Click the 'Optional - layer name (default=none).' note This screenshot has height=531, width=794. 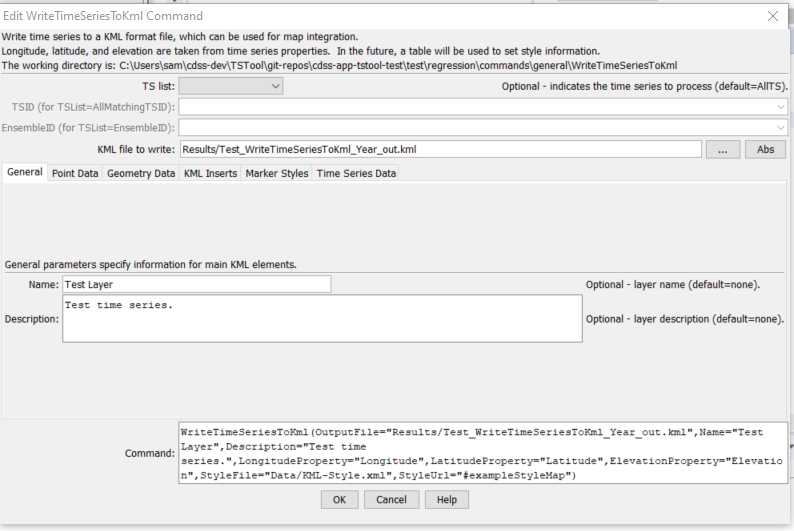(x=673, y=284)
